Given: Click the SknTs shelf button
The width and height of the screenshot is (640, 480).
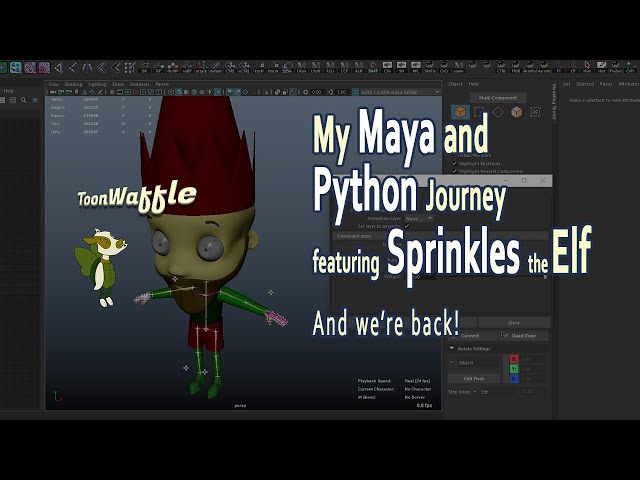Looking at the screenshot, I should pos(429,67).
